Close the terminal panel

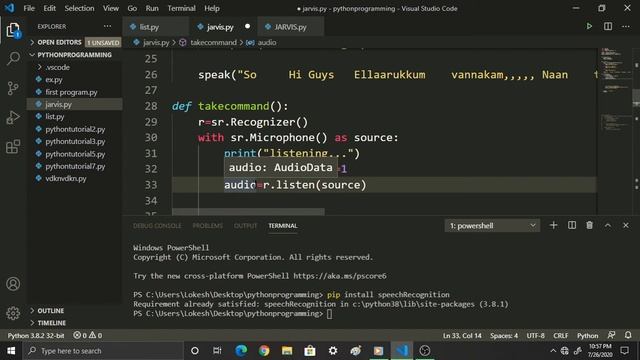(626, 225)
